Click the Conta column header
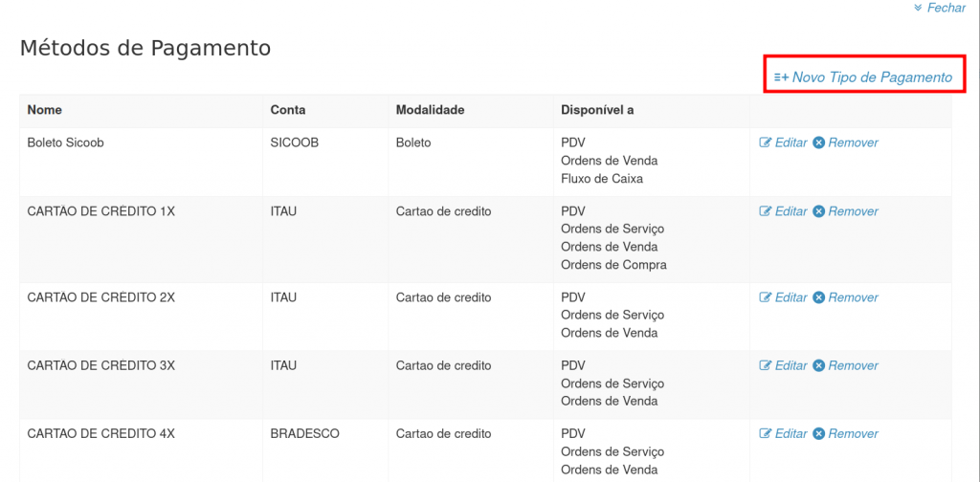Image resolution: width=980 pixels, height=482 pixels. pyautogui.click(x=288, y=110)
